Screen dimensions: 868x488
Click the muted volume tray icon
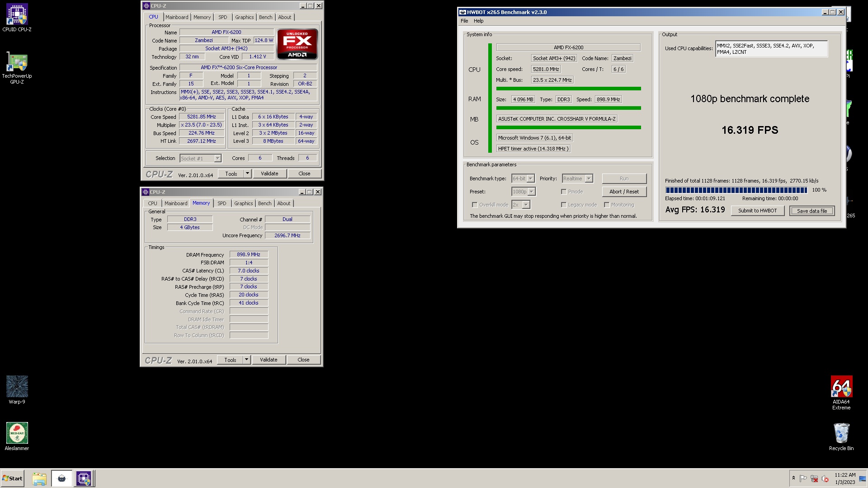tap(825, 478)
